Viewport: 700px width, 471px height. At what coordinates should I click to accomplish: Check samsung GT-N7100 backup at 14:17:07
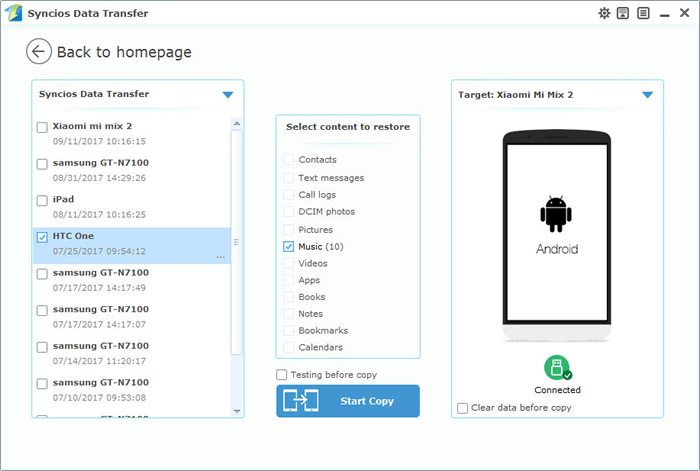point(42,310)
